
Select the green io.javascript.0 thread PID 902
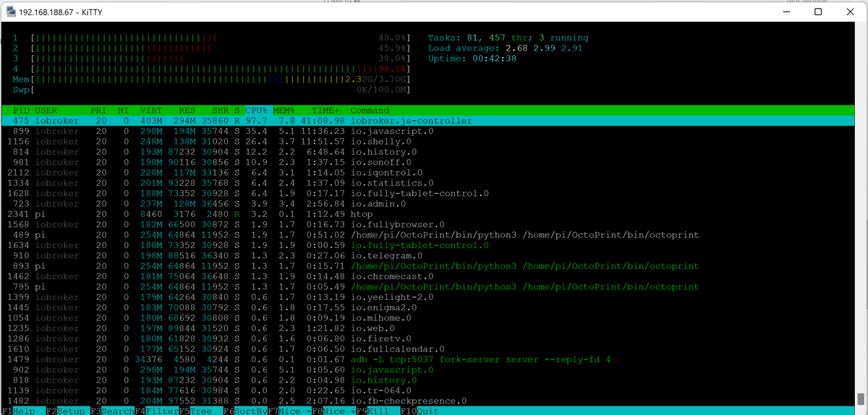[427, 369]
